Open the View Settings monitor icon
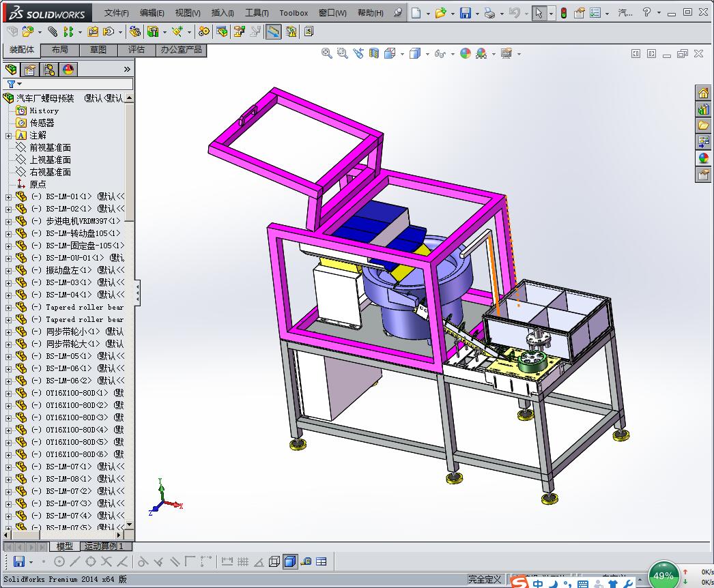This screenshot has height=588, width=714. pos(506,53)
